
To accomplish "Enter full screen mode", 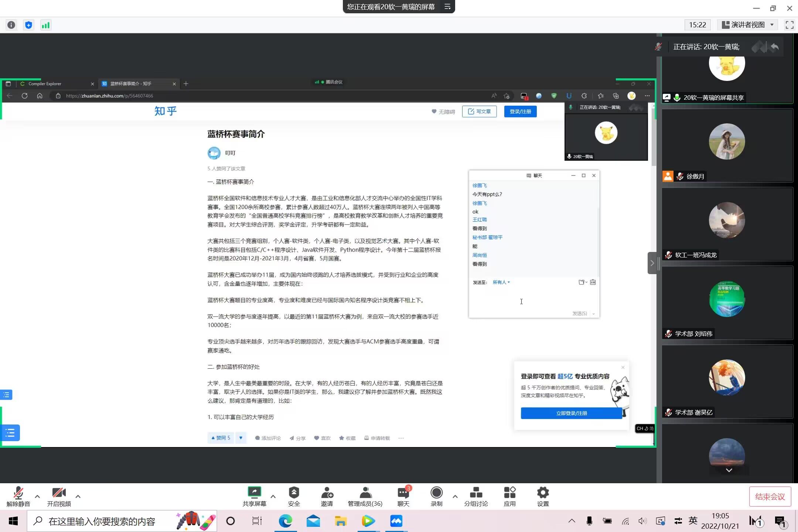I will coord(789,25).
